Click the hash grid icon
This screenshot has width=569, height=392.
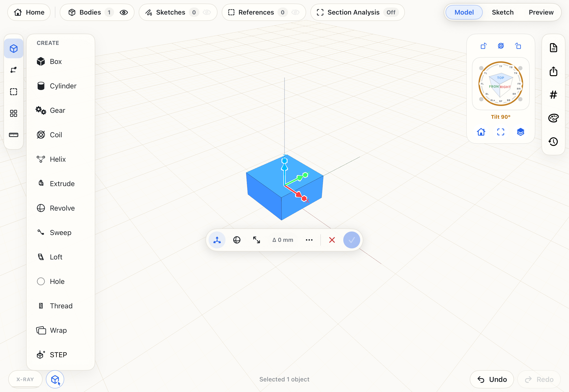tap(553, 94)
